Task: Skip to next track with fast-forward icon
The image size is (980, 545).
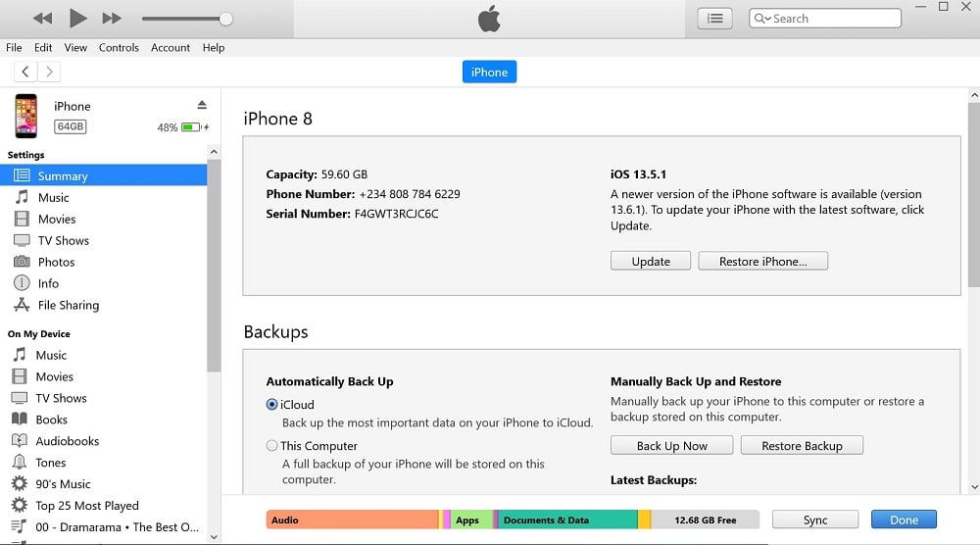Action: click(x=112, y=18)
